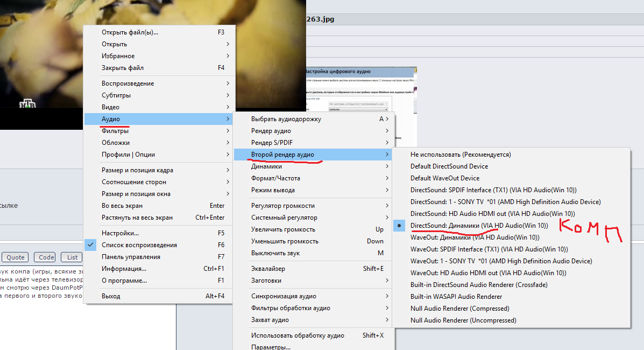Screen dimensions: 644x350
Task: Open Синхронизация аудио submenu
Action: (x=313, y=296)
